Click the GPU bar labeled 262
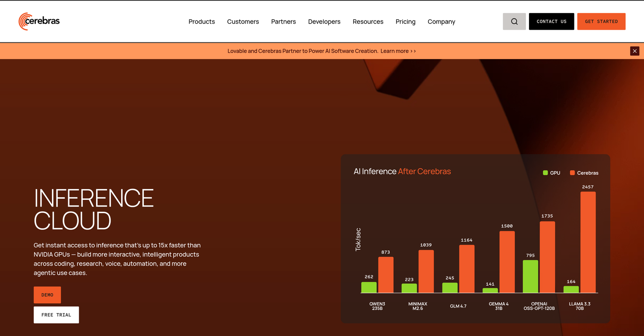The image size is (644, 336). pyautogui.click(x=369, y=287)
